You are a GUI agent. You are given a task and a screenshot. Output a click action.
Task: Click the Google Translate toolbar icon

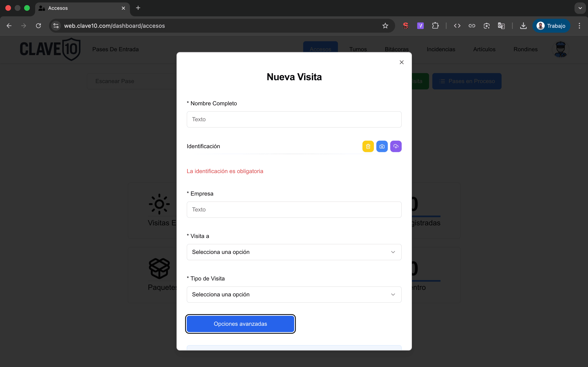pos(501,26)
